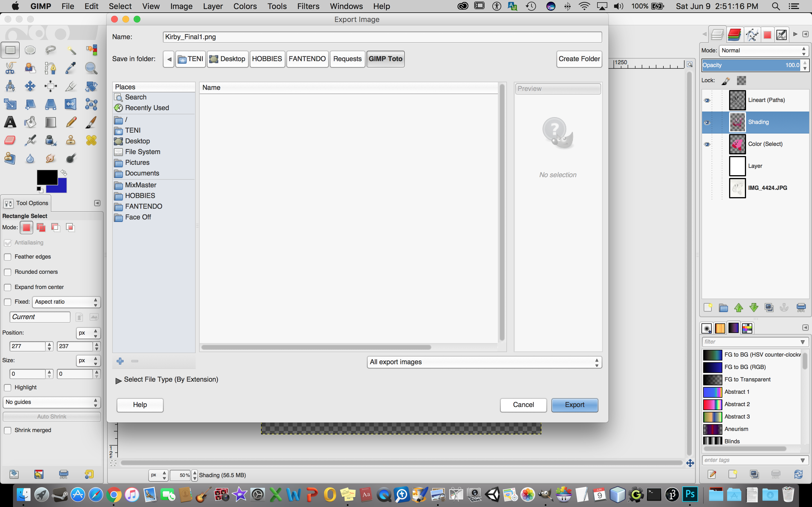The image size is (812, 507).
Task: Click the Create Folder button
Action: click(x=579, y=59)
